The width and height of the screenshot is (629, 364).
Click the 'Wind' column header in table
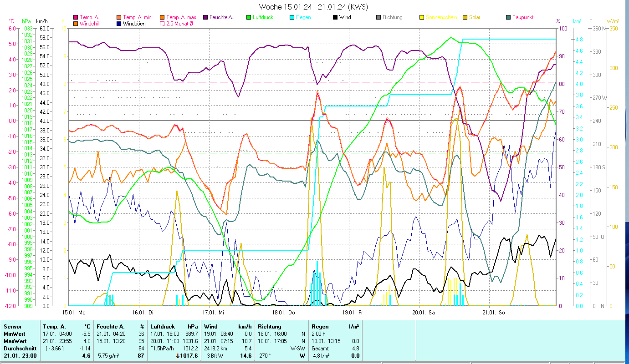coord(210,327)
